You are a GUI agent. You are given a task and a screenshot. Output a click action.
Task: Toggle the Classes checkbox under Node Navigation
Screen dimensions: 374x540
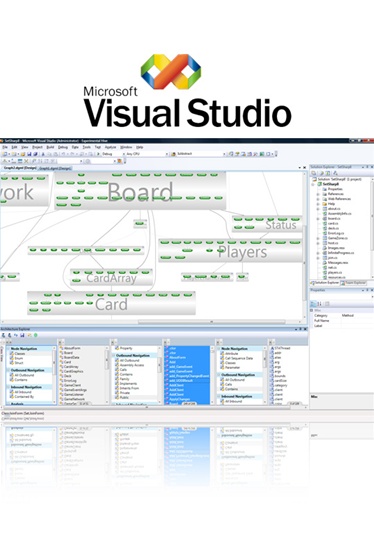point(12,354)
